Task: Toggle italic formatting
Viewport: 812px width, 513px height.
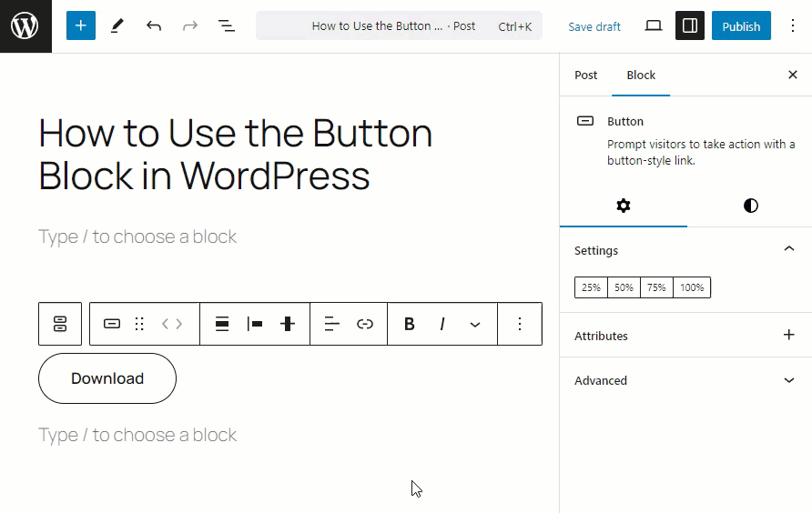Action: click(x=442, y=324)
